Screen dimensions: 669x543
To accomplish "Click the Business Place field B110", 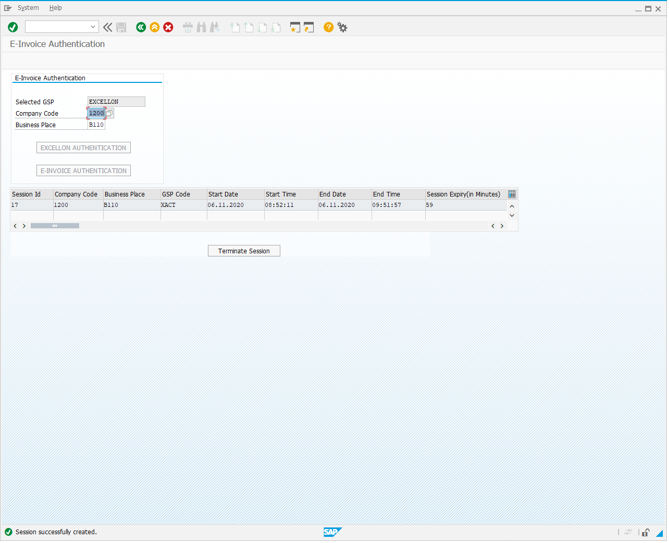I will (96, 125).
